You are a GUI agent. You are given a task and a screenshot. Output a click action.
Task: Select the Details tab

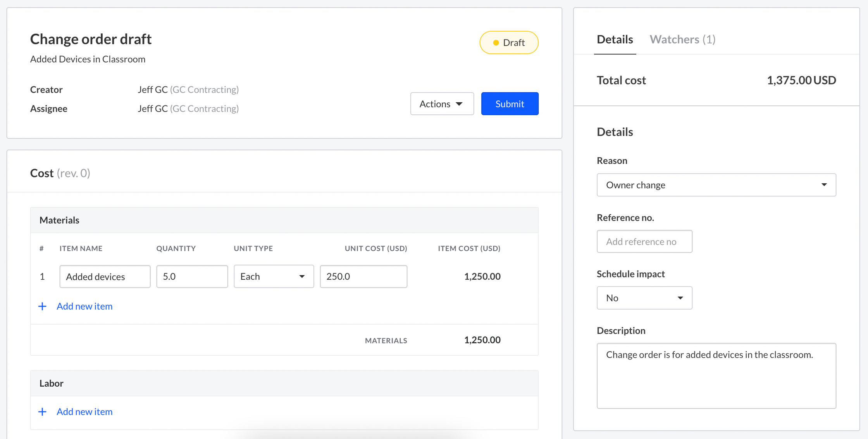click(615, 40)
